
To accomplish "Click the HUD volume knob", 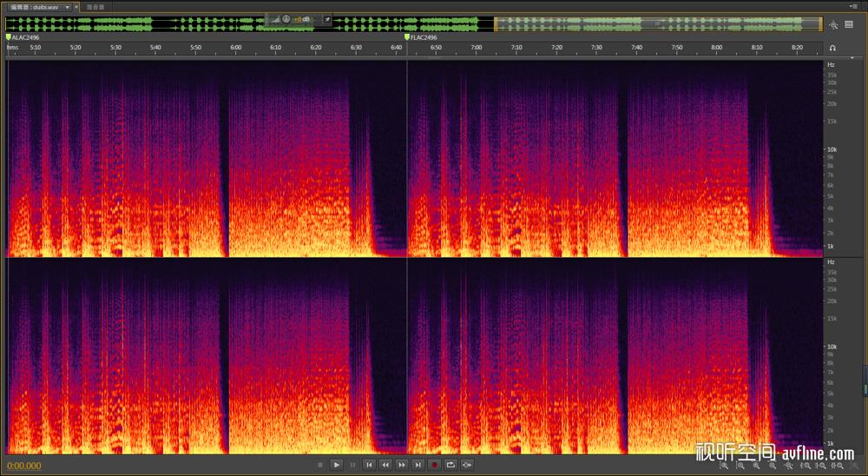I will pyautogui.click(x=286, y=19).
